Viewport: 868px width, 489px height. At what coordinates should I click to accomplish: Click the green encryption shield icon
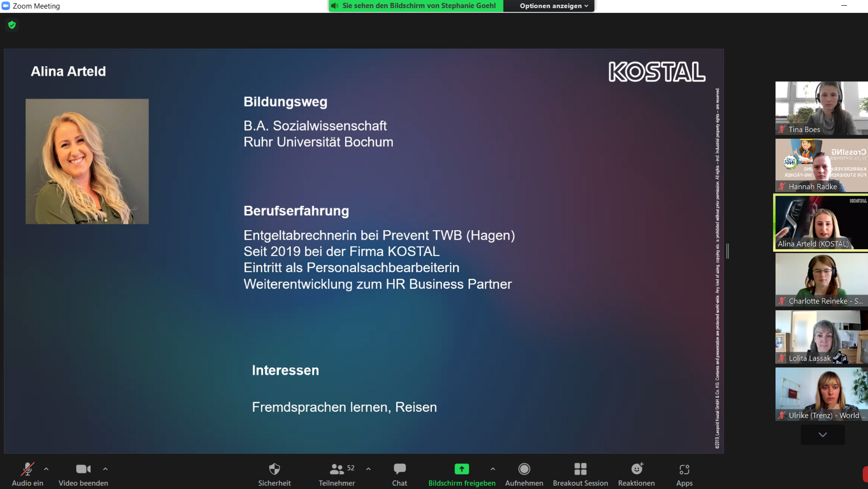coord(12,25)
